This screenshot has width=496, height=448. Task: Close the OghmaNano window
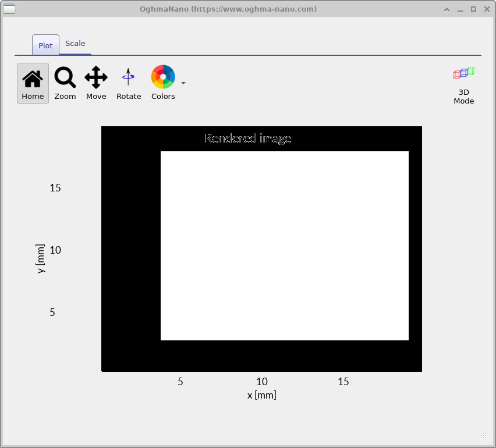coord(486,9)
